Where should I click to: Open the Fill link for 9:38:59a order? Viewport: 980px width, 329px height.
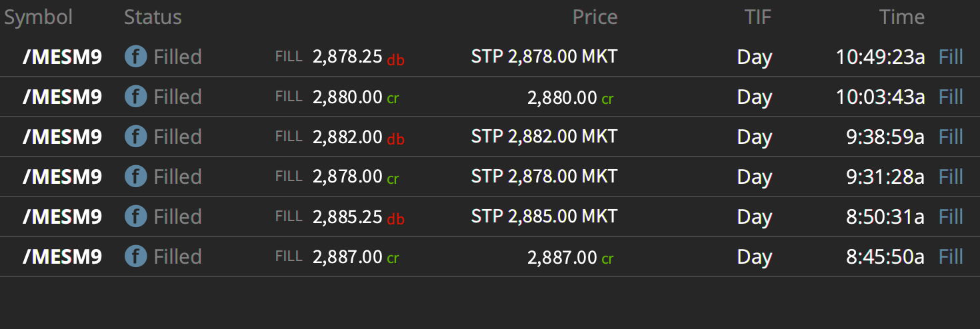pyautogui.click(x=951, y=137)
